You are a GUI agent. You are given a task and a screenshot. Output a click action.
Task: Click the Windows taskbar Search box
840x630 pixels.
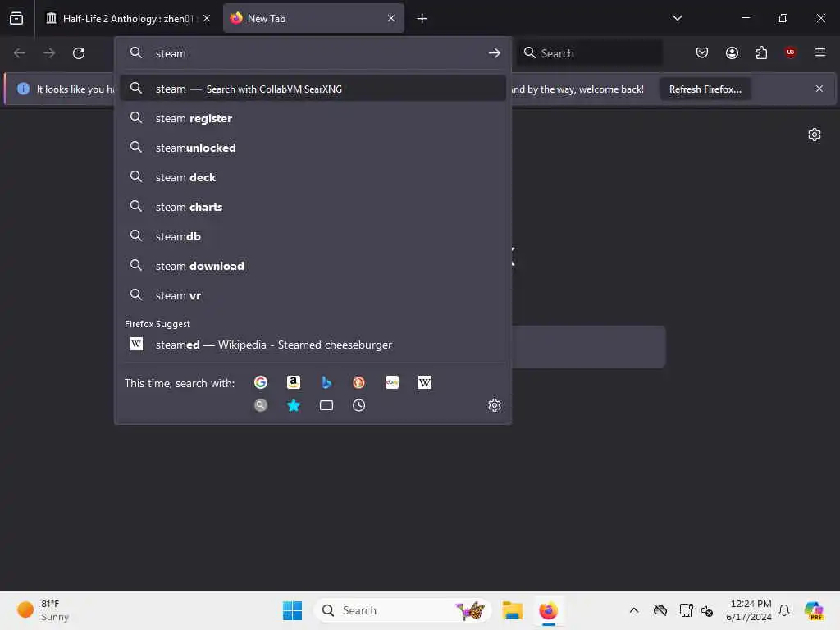click(402, 610)
